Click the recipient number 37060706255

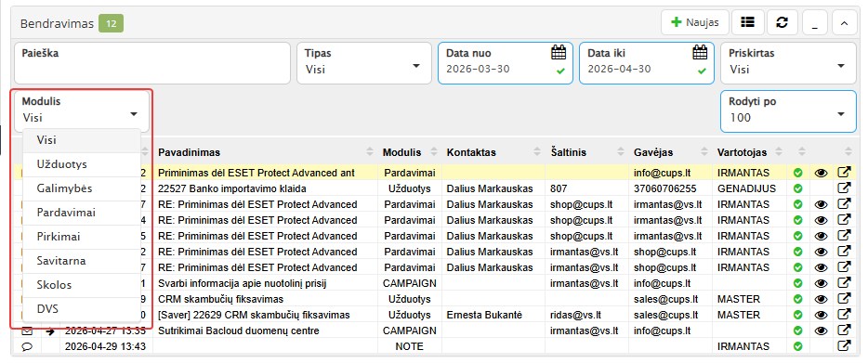pyautogui.click(x=664, y=188)
